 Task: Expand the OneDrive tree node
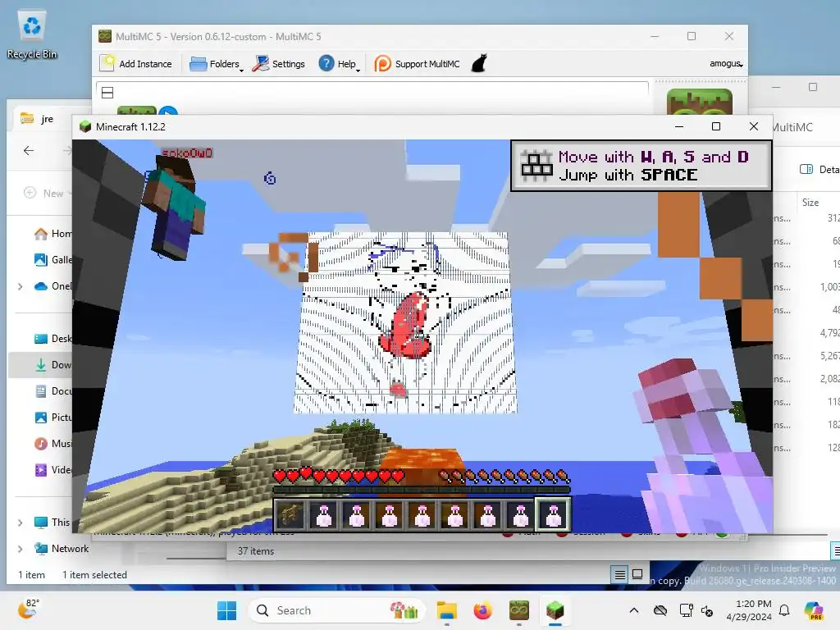coord(21,286)
